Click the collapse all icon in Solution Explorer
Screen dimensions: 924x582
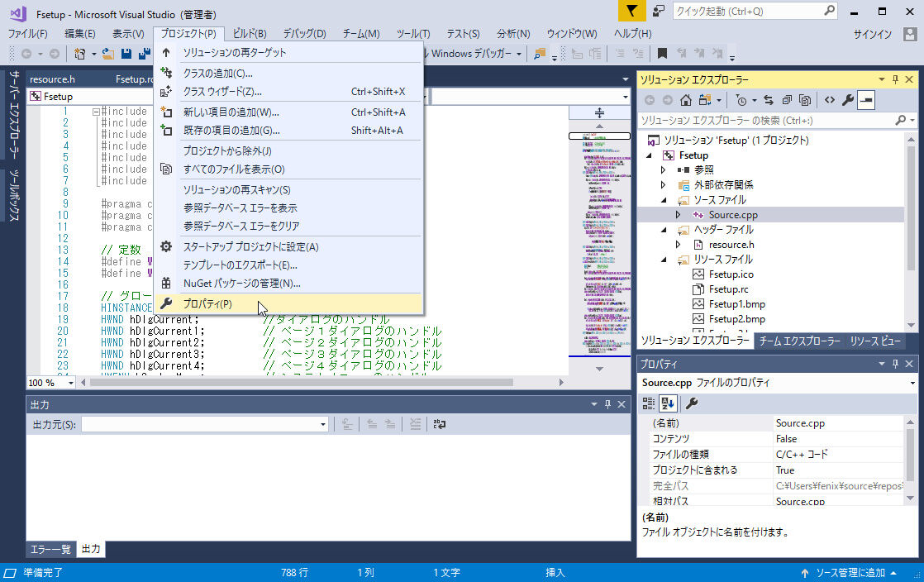pos(787,100)
